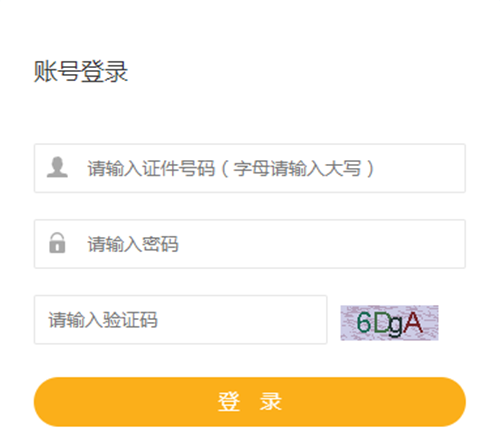This screenshot has height=436, width=500.
Task: Click empty area right of password placeholder
Action: click(x=320, y=244)
